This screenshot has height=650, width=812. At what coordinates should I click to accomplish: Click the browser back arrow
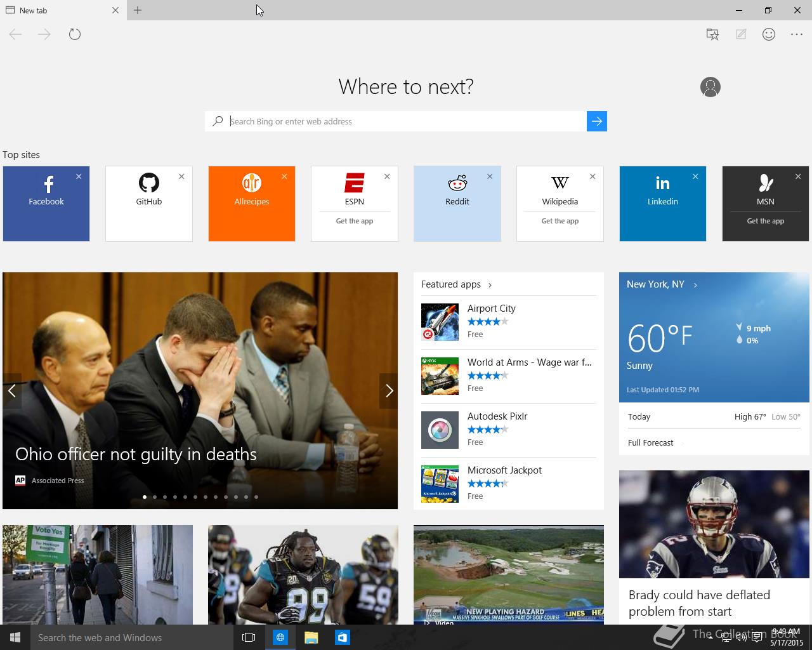pos(15,34)
